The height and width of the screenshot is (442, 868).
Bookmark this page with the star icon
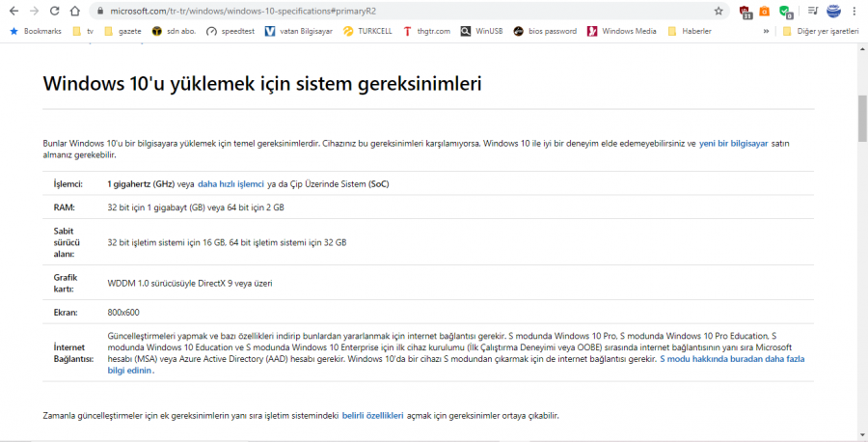(719, 11)
